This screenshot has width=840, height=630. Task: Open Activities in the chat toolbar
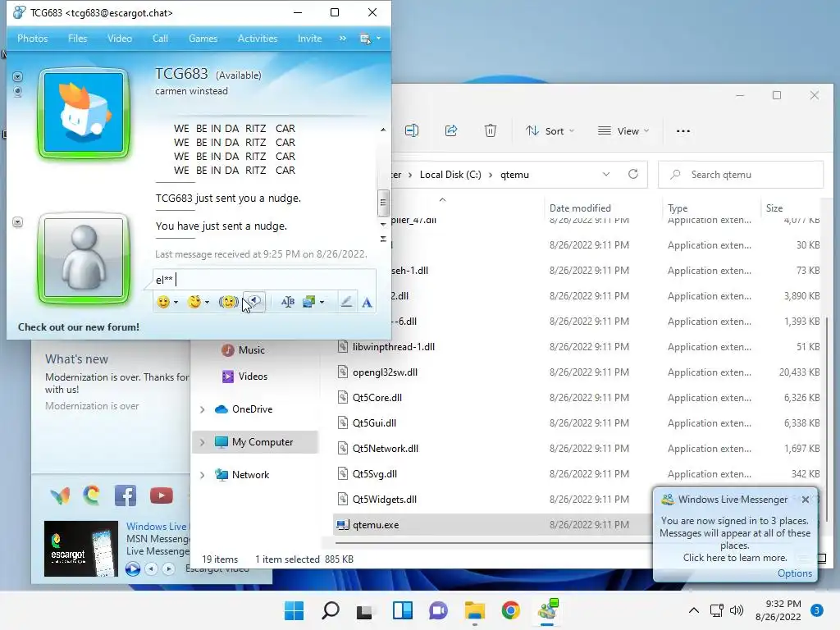point(258,39)
